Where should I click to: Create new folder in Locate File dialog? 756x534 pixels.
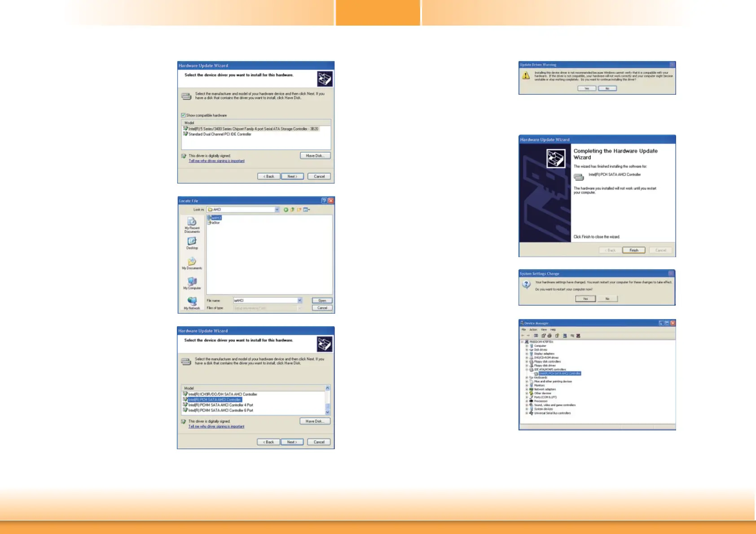tap(299, 210)
